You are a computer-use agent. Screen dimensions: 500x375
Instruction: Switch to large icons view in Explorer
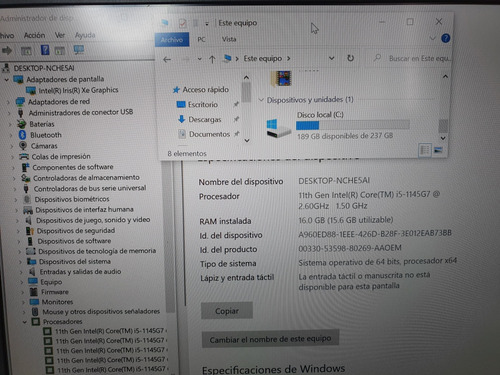pyautogui.click(x=438, y=150)
